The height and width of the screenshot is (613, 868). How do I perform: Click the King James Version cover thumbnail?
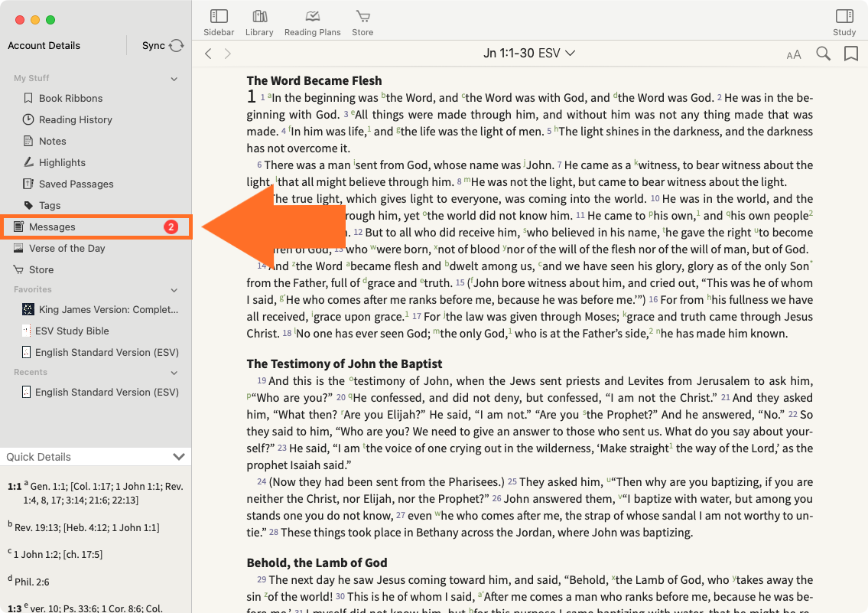tap(28, 309)
